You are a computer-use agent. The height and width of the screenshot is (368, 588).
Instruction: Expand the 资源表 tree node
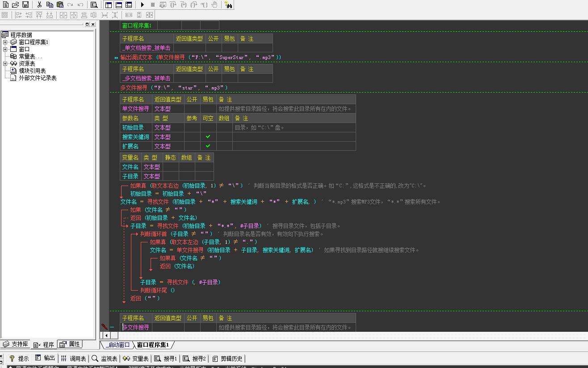click(5, 63)
